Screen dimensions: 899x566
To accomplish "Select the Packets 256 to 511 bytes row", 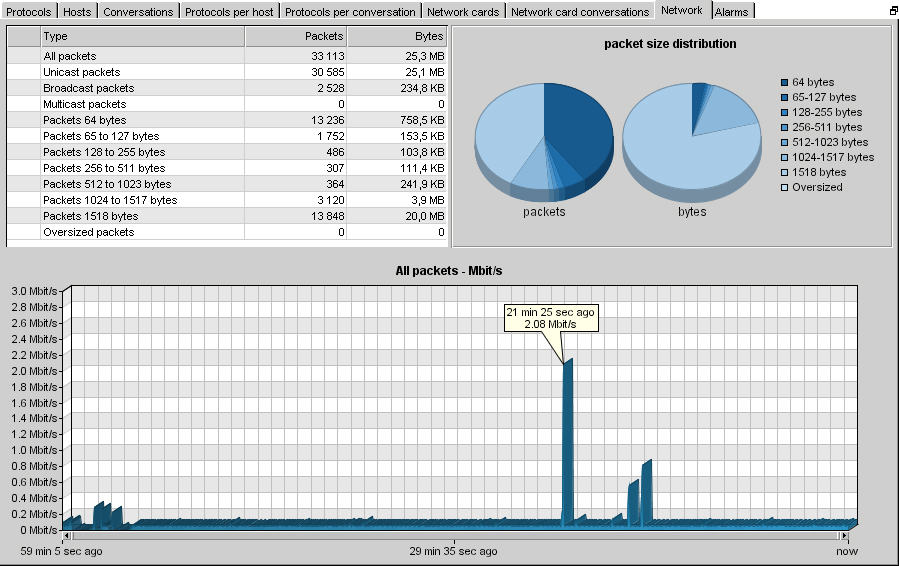I will click(227, 169).
